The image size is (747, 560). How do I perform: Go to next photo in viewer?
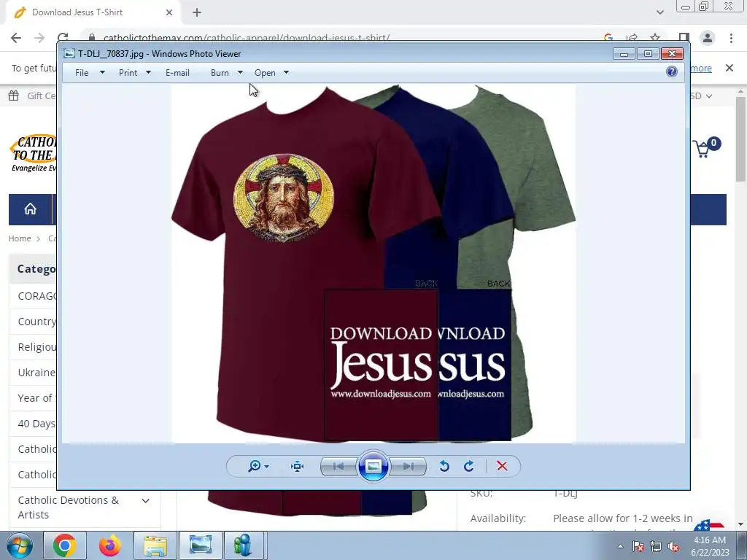click(x=409, y=466)
